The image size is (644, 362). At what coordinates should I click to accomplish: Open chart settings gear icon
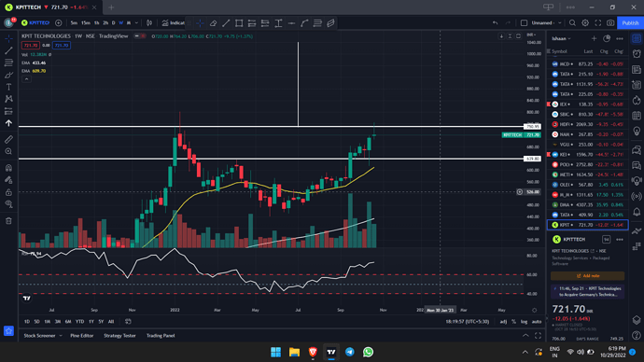[x=585, y=23]
